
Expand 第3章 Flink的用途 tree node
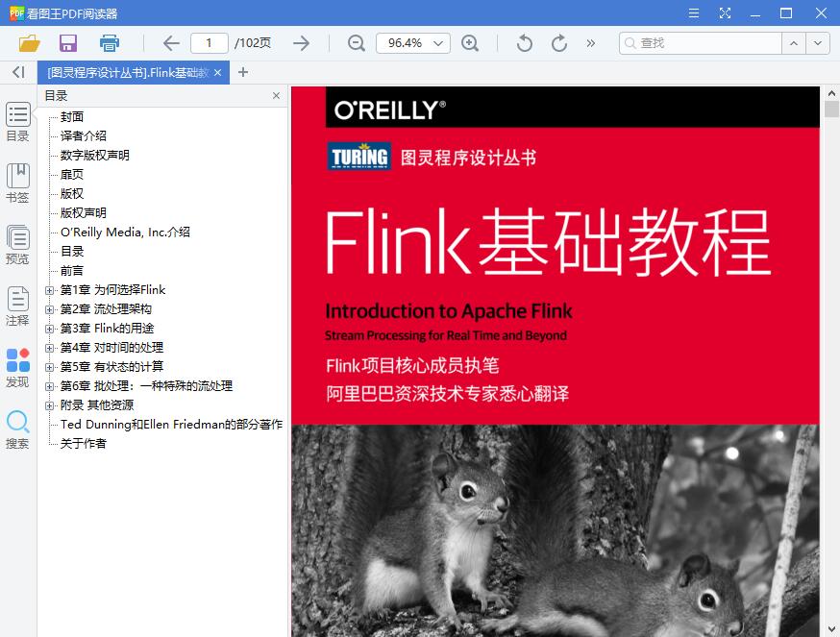(x=49, y=329)
